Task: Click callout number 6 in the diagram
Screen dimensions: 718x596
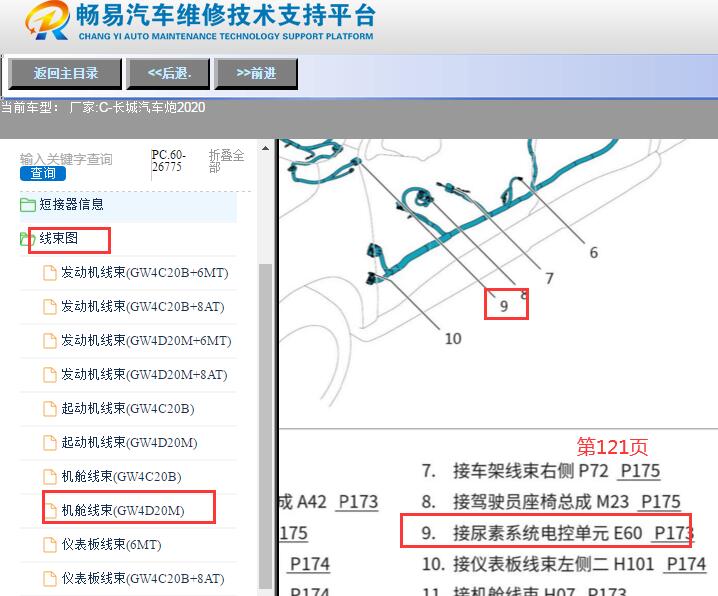Action: point(593,252)
